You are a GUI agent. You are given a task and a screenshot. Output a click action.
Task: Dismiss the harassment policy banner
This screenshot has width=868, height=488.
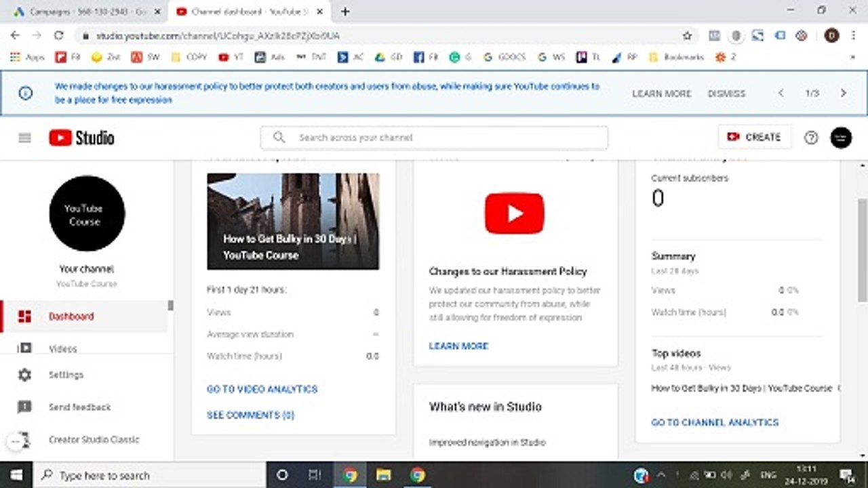[x=726, y=94]
